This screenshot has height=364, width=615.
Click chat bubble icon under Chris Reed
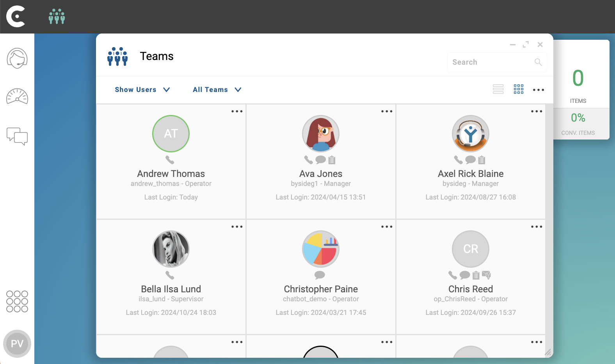pyautogui.click(x=465, y=275)
